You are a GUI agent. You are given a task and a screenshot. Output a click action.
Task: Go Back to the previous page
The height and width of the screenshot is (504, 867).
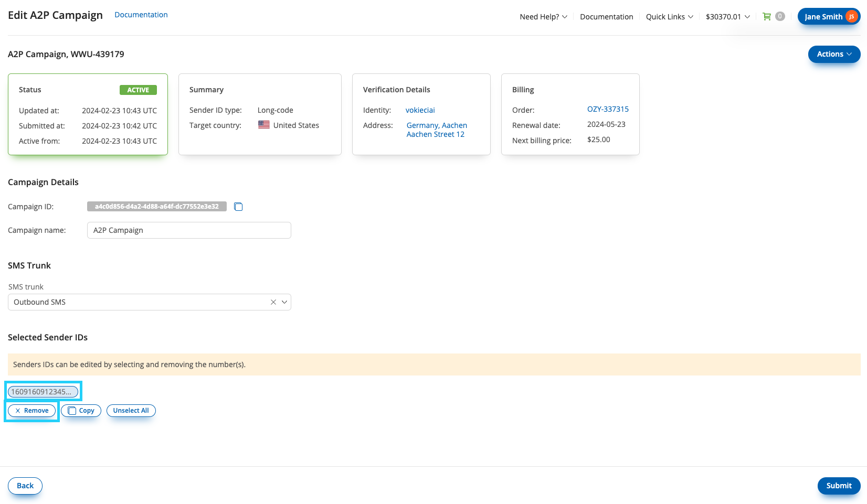pos(25,486)
